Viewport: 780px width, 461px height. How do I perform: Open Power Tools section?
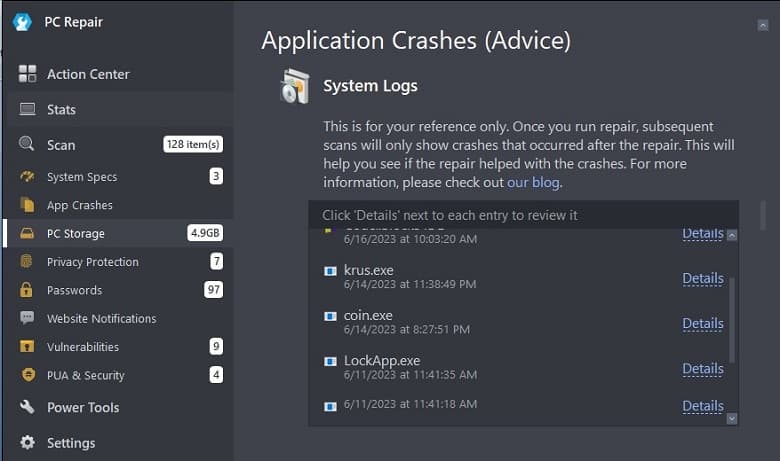(118, 407)
